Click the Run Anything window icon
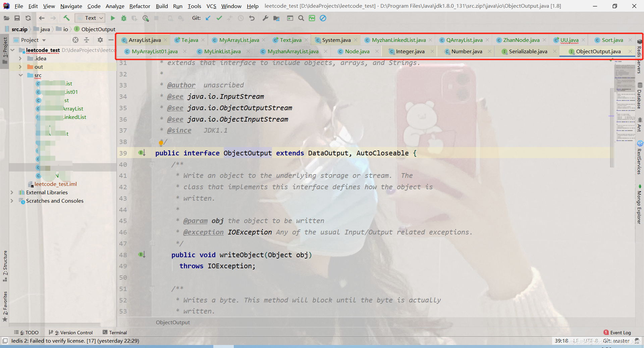The width and height of the screenshot is (644, 348). 290,18
